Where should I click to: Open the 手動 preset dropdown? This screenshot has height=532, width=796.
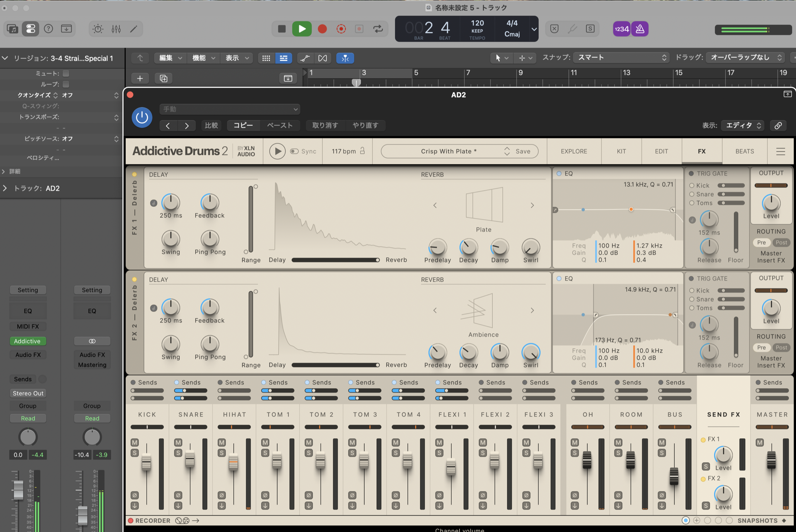tap(230, 109)
